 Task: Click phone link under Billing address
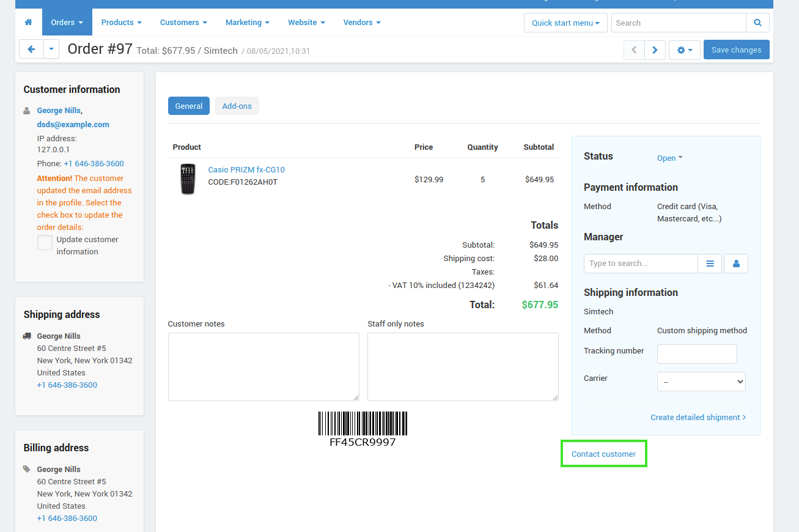pyautogui.click(x=67, y=519)
